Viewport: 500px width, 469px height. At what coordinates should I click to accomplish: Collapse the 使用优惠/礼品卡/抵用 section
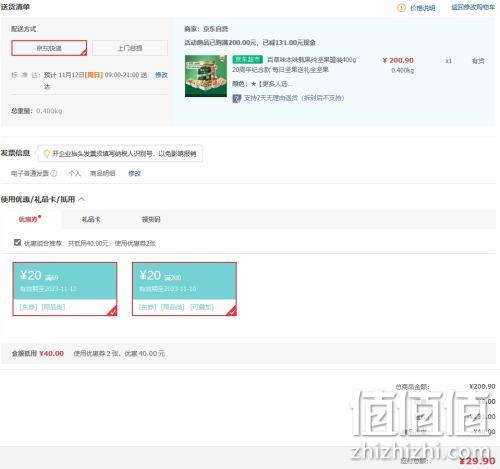pos(82,199)
